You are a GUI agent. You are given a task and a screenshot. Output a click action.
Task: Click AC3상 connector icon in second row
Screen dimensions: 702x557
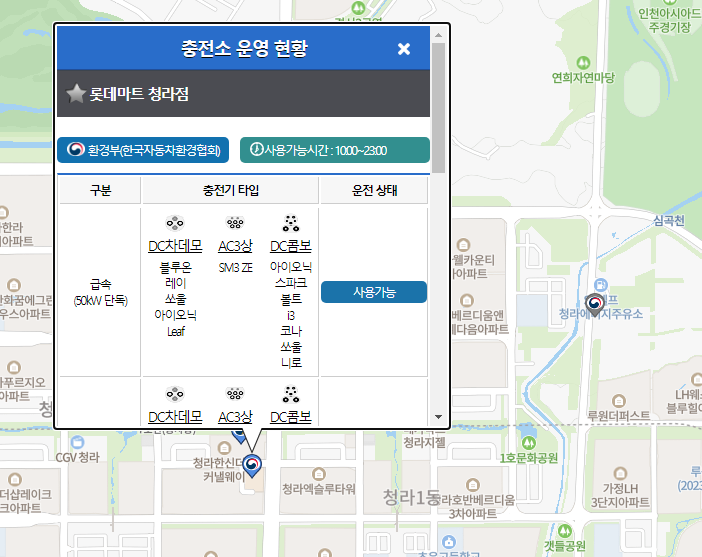point(235,394)
